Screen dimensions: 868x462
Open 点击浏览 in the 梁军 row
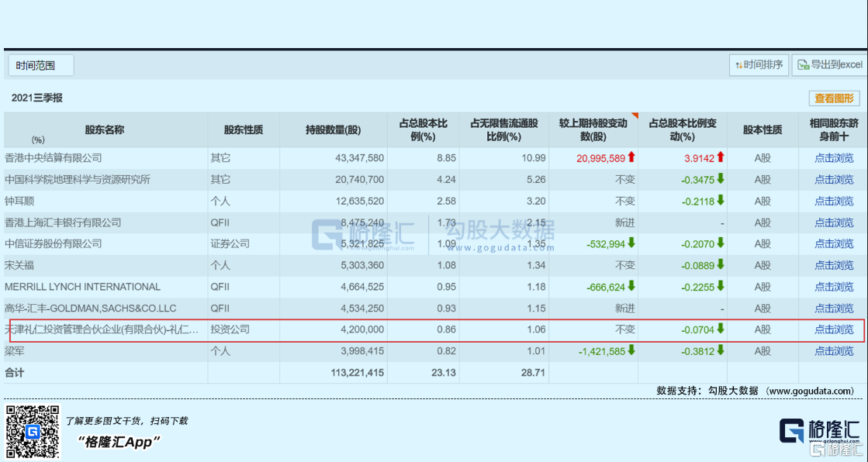[834, 351]
